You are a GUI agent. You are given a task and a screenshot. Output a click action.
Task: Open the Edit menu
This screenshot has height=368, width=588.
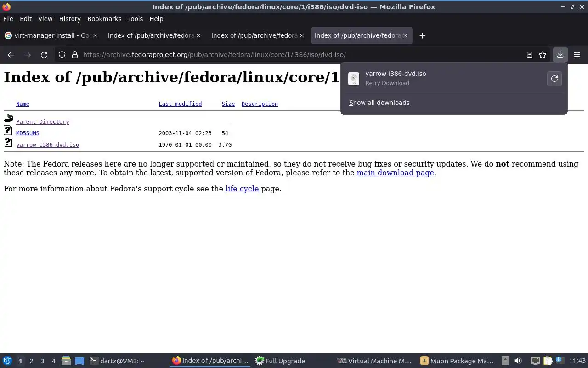click(26, 19)
